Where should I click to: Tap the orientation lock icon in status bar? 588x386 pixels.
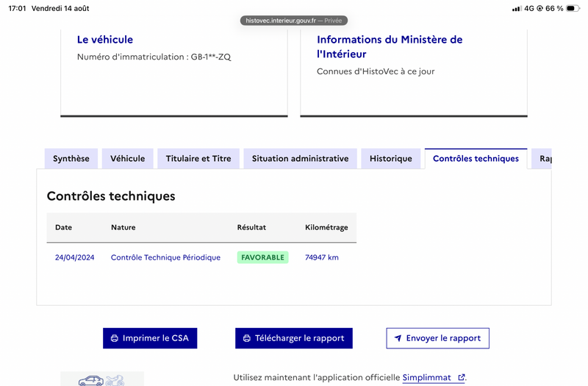click(x=540, y=8)
